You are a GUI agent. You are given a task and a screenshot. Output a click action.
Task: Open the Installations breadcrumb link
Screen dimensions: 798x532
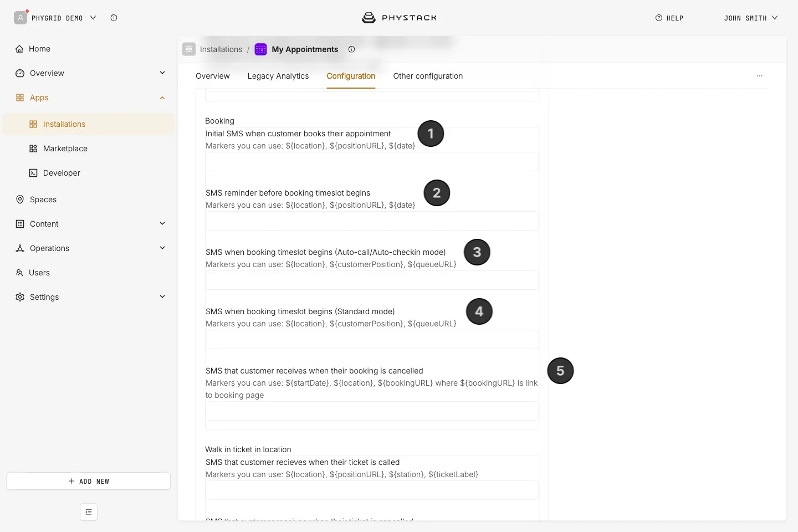221,49
